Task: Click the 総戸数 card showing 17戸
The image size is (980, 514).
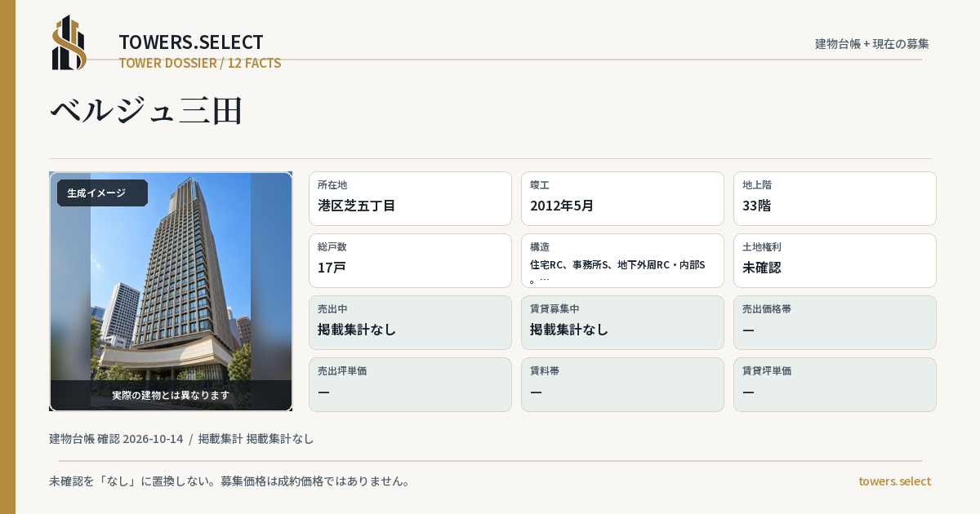Action: click(410, 260)
